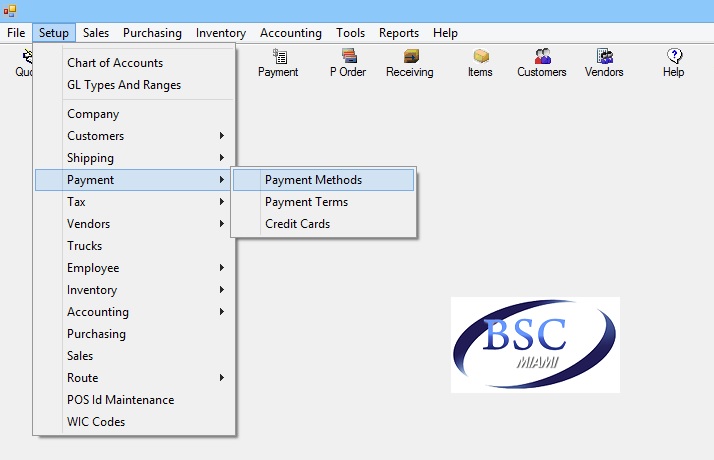Open the Items toolbar icon
Viewport: 714px width, 460px height.
[480, 63]
